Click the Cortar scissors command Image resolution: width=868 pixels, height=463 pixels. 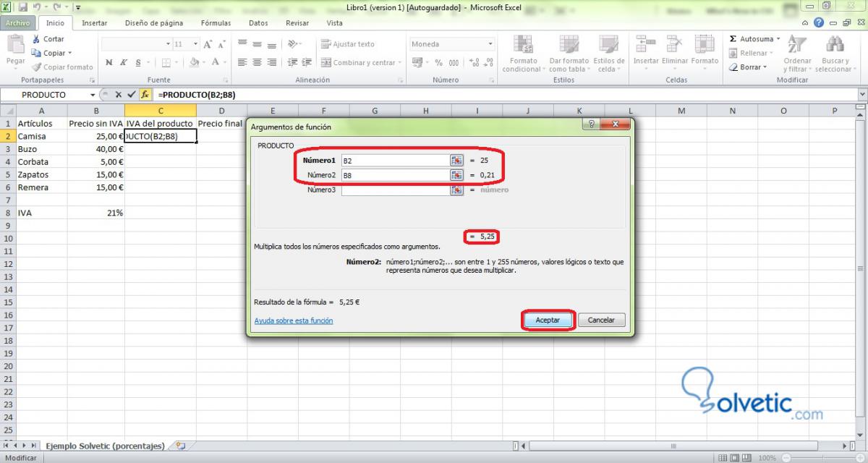[48, 39]
